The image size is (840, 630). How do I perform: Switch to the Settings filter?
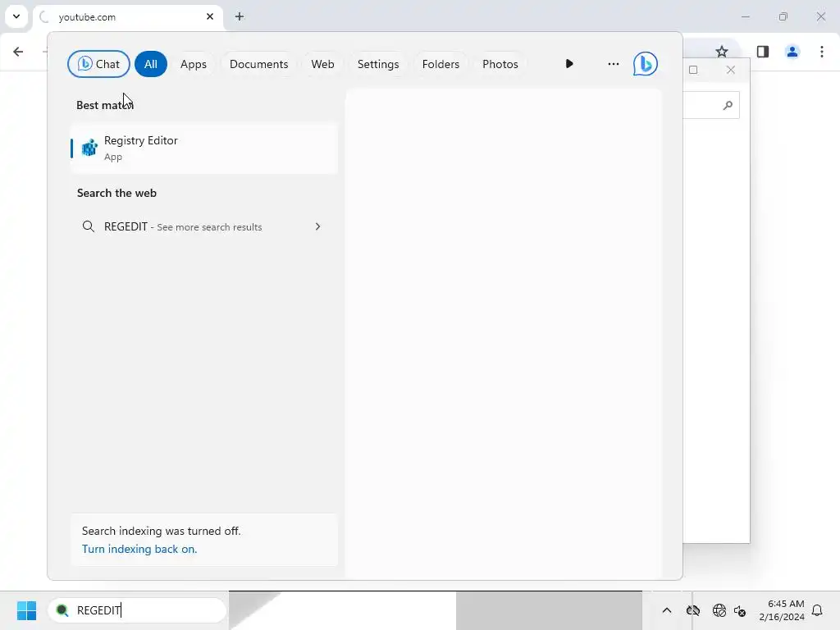click(378, 64)
